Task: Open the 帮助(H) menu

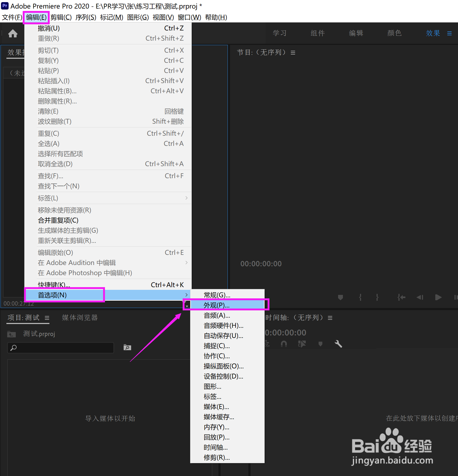Action: [216, 17]
